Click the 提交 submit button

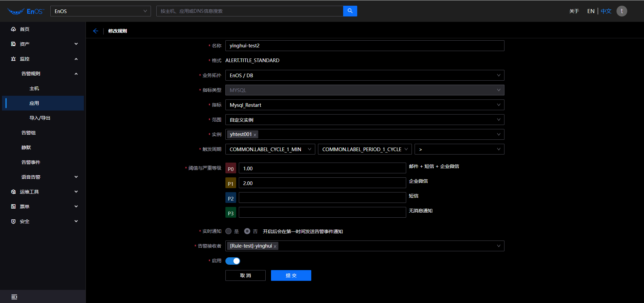click(x=291, y=275)
